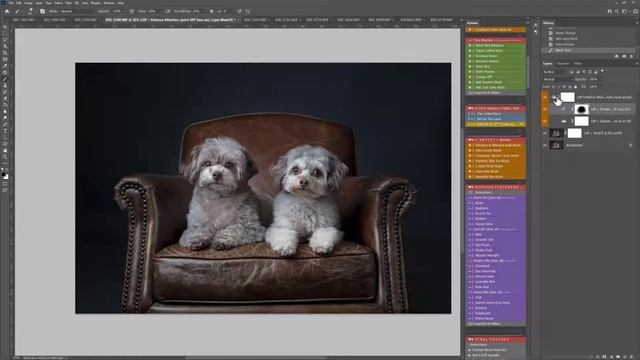This screenshot has width=640, height=360.
Task: Filter layers by type layers icon
Action: pyautogui.click(x=584, y=72)
